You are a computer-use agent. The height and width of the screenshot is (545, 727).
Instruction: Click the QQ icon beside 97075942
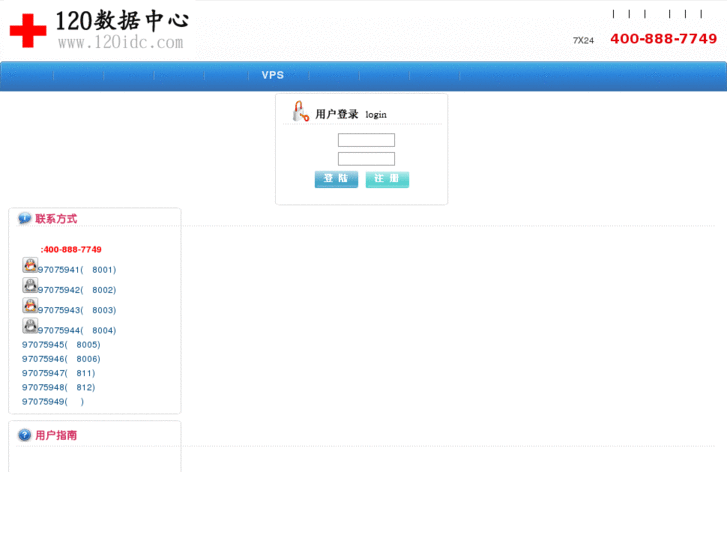coord(30,285)
